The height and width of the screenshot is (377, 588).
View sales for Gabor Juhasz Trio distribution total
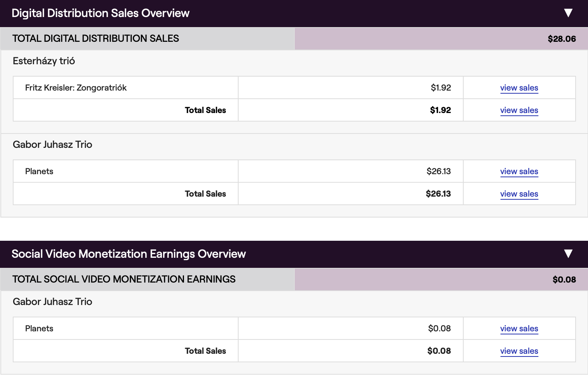(x=519, y=194)
